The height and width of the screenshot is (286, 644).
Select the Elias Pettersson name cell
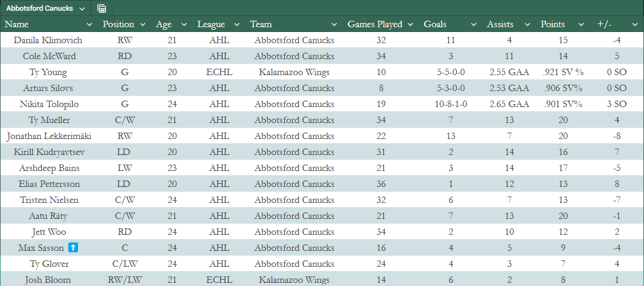49,184
